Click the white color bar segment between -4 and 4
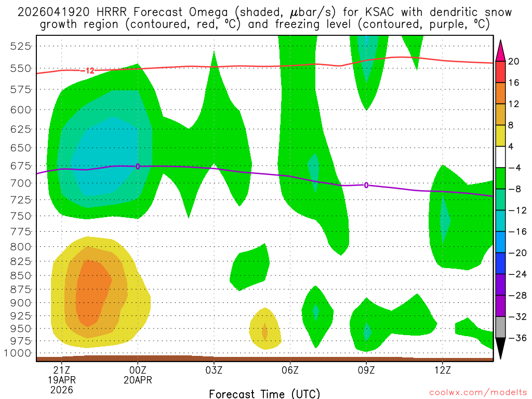Viewport: 532px width, 399px height. (x=500, y=157)
